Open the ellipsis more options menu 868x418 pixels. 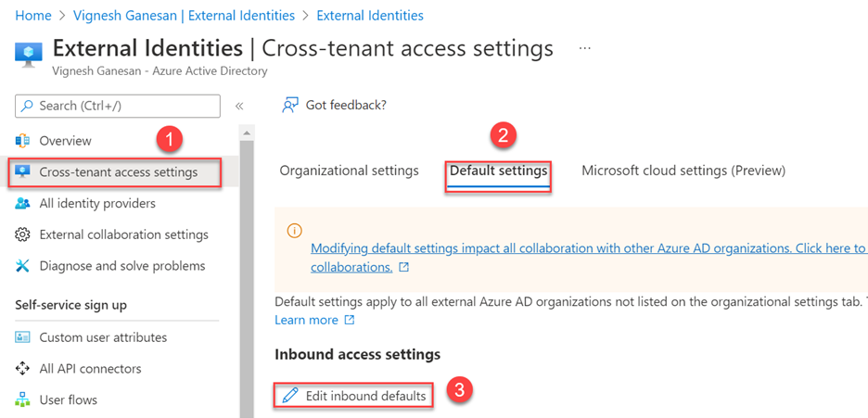tap(584, 48)
